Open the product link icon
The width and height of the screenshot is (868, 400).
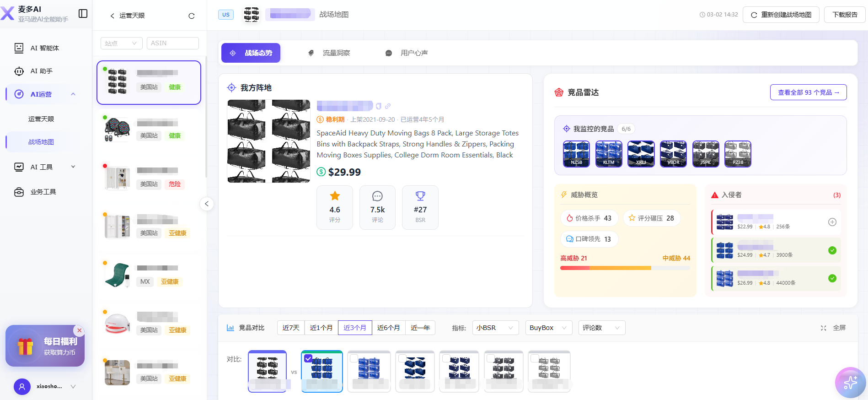388,106
